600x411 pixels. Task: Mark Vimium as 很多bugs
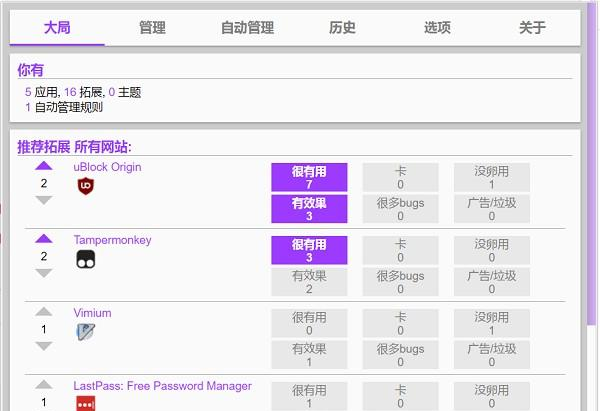point(400,355)
